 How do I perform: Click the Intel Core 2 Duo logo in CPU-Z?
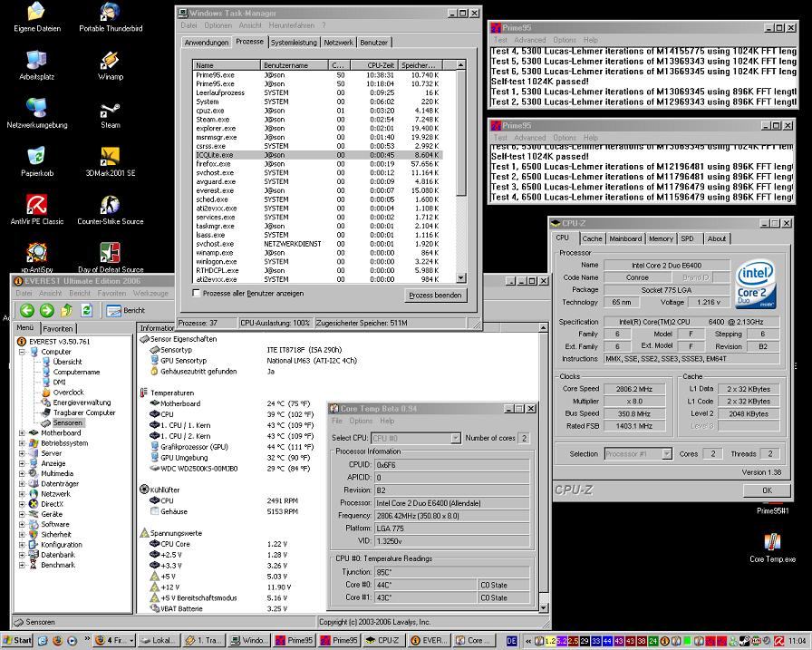tap(756, 284)
